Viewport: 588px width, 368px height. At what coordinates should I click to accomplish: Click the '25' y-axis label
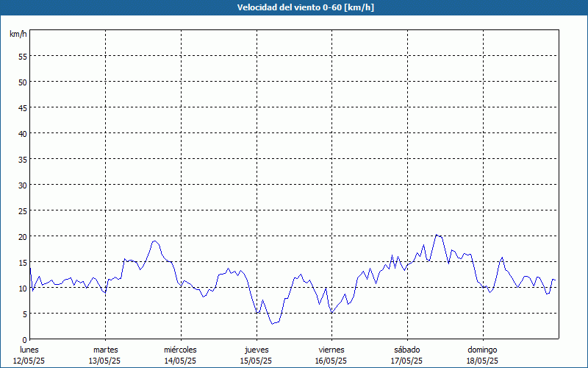pos(23,211)
